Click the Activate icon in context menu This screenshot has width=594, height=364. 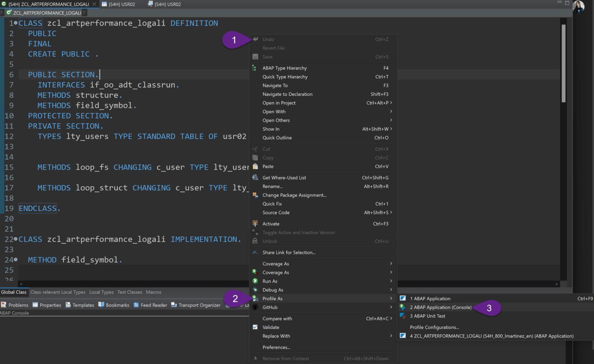pyautogui.click(x=255, y=224)
